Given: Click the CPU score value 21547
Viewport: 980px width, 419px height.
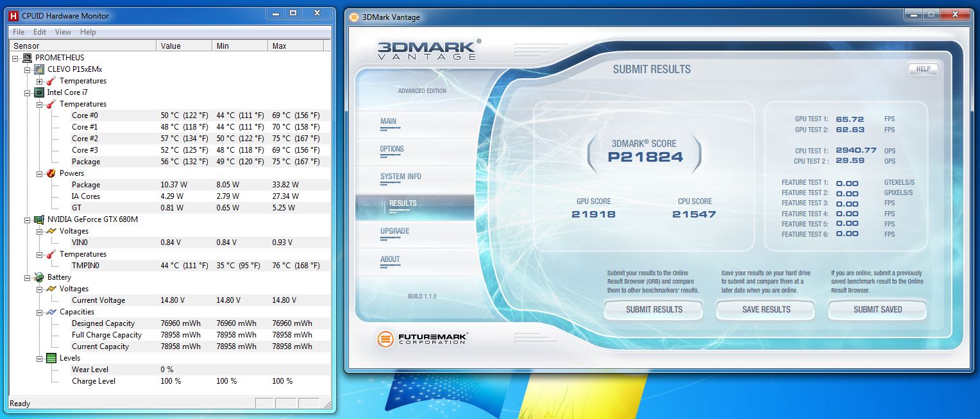Looking at the screenshot, I should click(694, 214).
